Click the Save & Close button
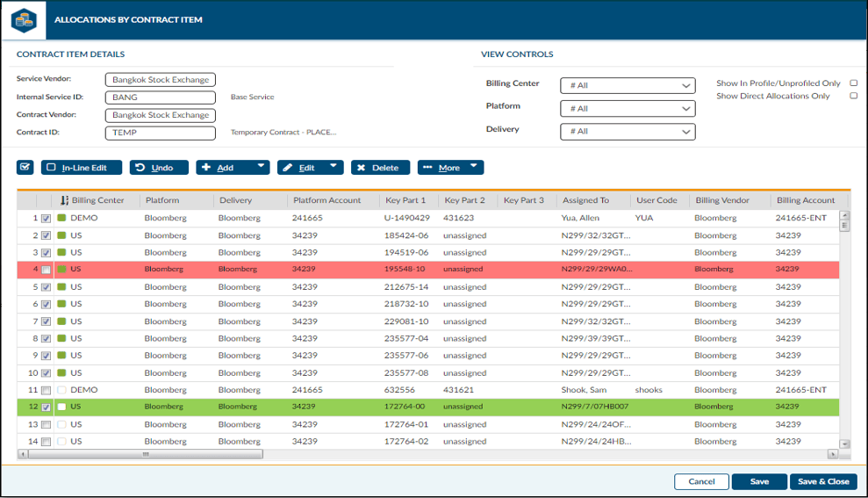868x498 pixels. tap(823, 481)
